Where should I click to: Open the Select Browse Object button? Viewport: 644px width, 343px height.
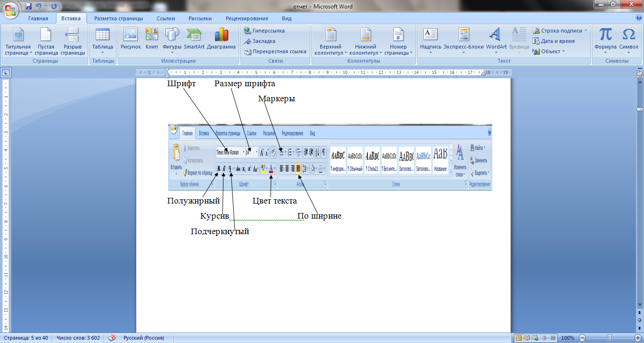640,320
